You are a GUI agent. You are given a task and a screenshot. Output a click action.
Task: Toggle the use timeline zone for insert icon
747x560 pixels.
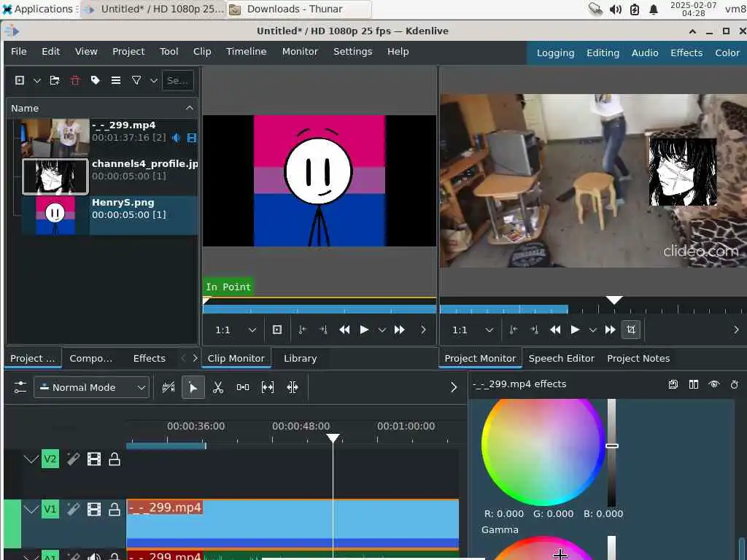169,387
